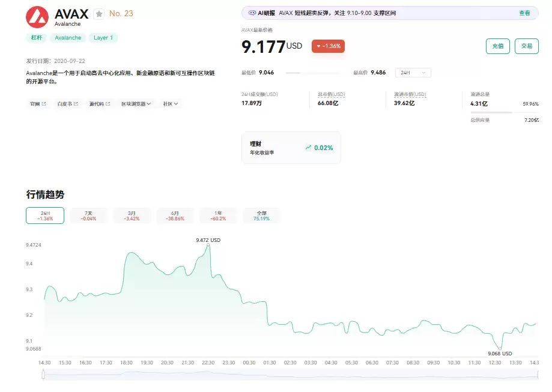Image resolution: width=552 pixels, height=392 pixels.
Task: Click the 59.96% circulation percentage
Action: [x=530, y=104]
